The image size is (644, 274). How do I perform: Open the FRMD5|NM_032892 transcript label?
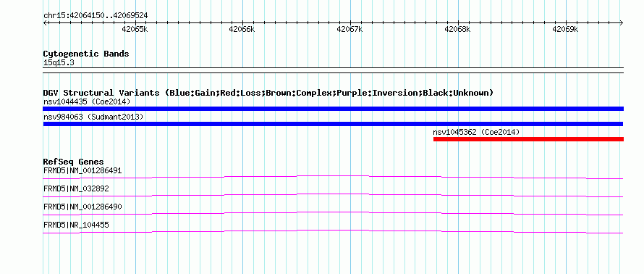point(76,188)
